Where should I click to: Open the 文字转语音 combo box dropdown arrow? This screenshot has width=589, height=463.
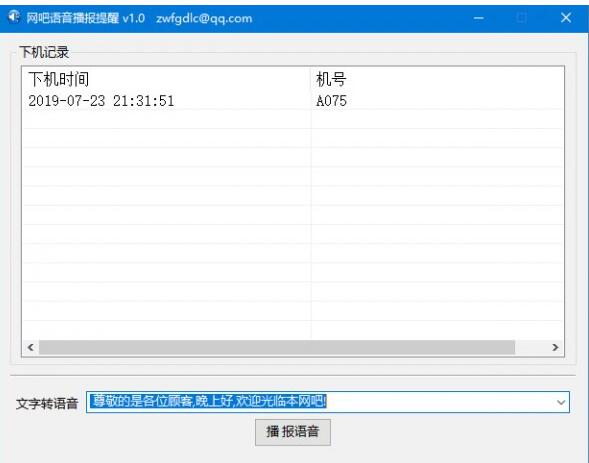[561, 402]
